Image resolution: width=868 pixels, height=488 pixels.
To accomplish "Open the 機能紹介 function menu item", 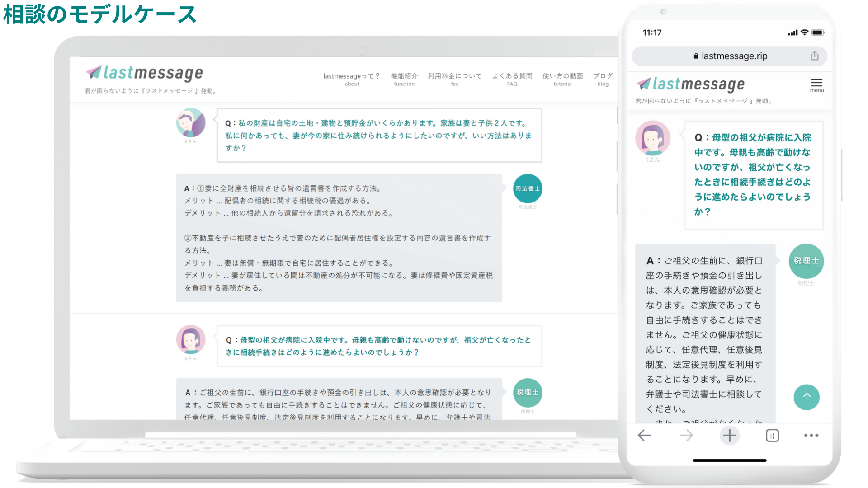I will coord(404,79).
